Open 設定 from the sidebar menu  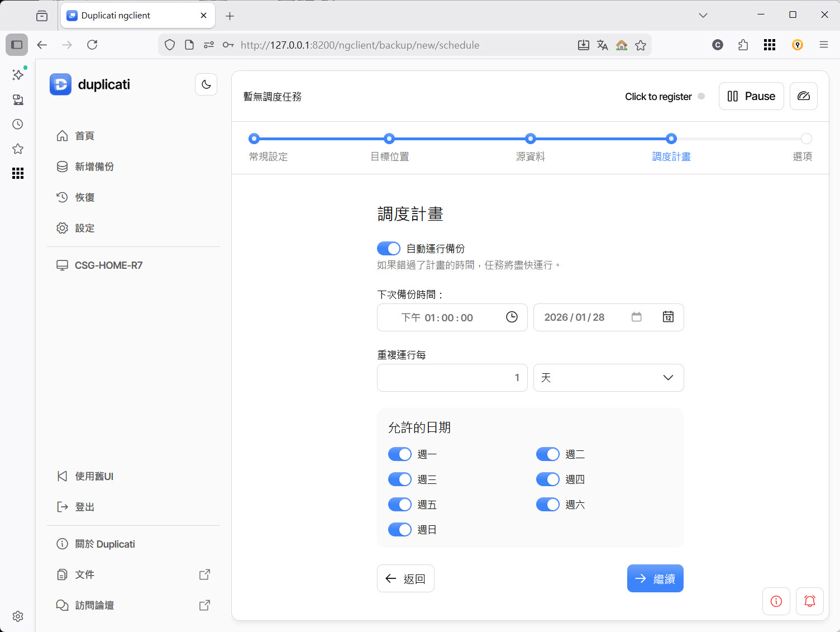[x=84, y=228]
